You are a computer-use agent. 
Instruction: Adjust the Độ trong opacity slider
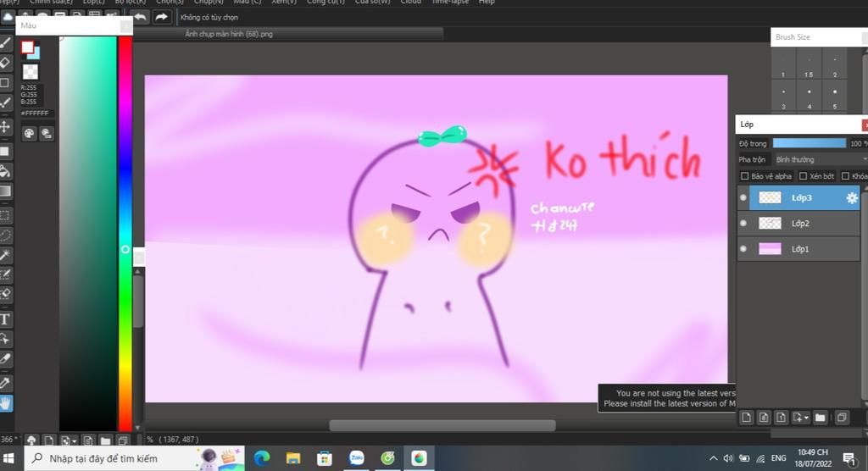click(x=809, y=143)
